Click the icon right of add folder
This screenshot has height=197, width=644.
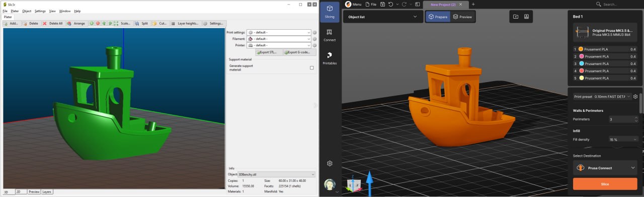coord(526,17)
